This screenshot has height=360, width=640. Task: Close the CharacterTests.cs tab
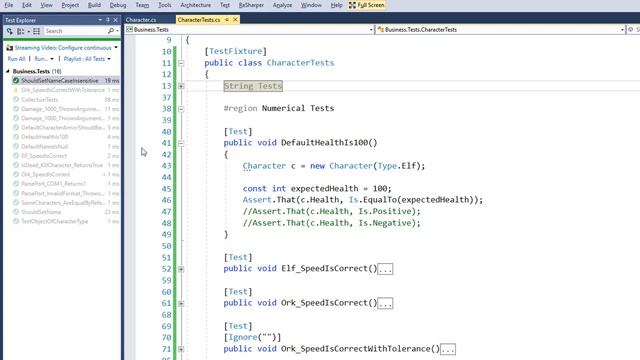point(235,20)
